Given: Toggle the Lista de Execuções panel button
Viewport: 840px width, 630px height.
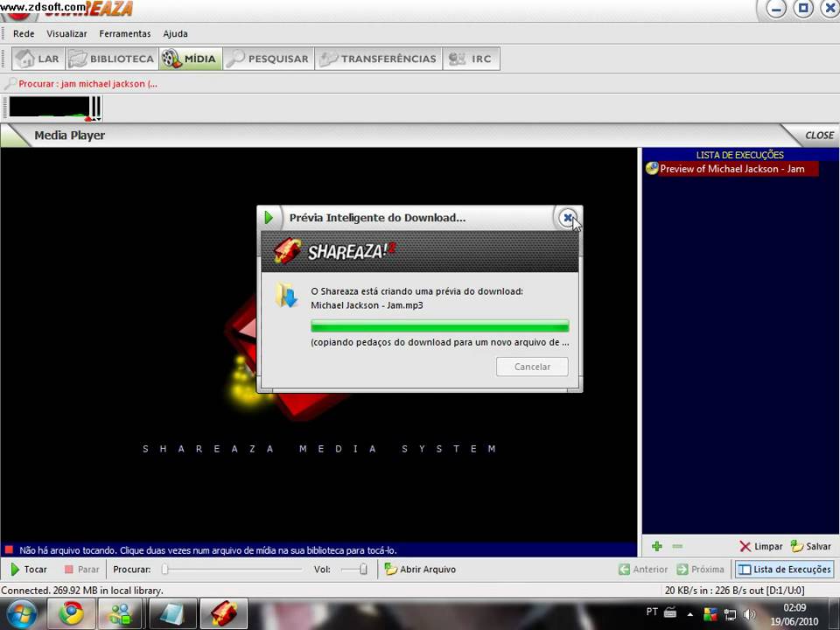Looking at the screenshot, I should click(x=784, y=570).
